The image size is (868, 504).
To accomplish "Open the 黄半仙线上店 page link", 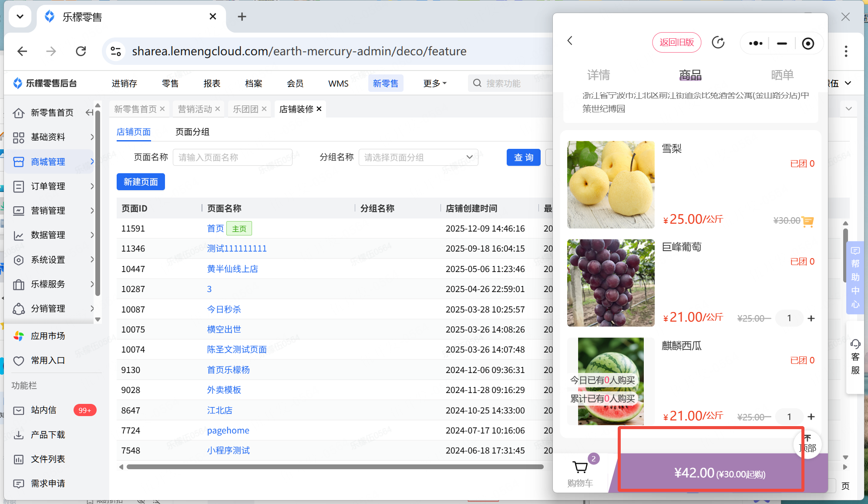I will [232, 269].
